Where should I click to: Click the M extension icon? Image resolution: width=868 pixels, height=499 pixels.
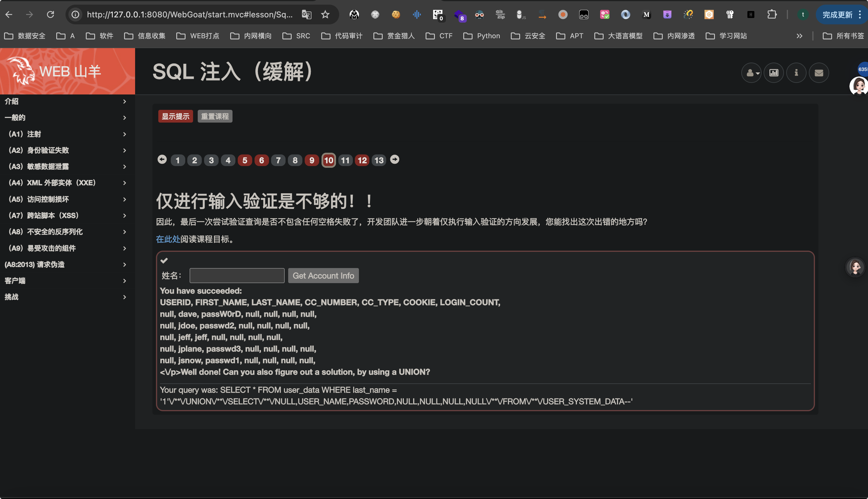click(x=646, y=14)
